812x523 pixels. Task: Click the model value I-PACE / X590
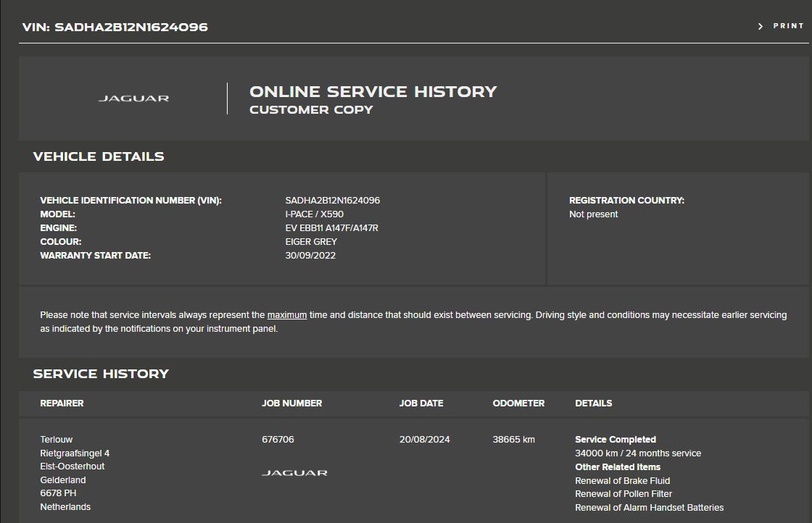click(x=315, y=214)
